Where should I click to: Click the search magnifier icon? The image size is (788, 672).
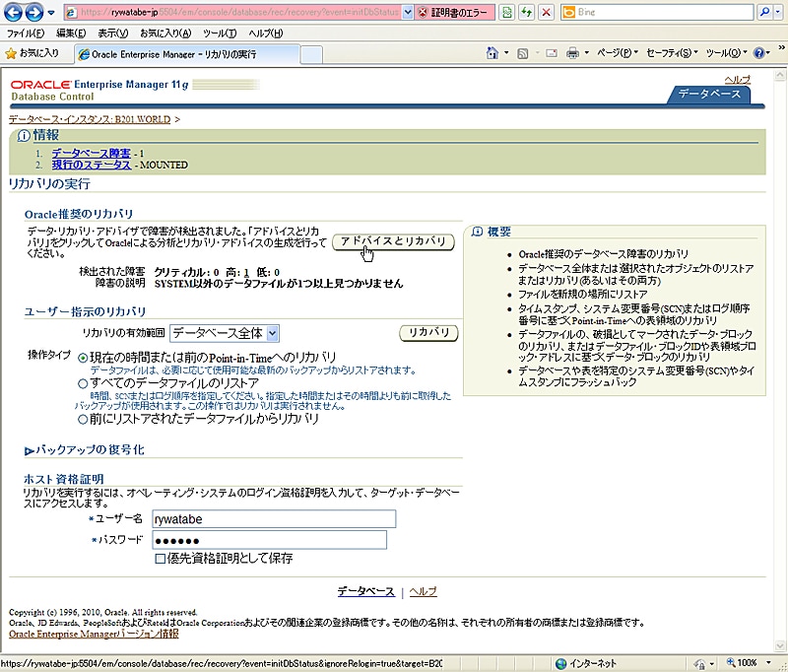pyautogui.click(x=764, y=12)
